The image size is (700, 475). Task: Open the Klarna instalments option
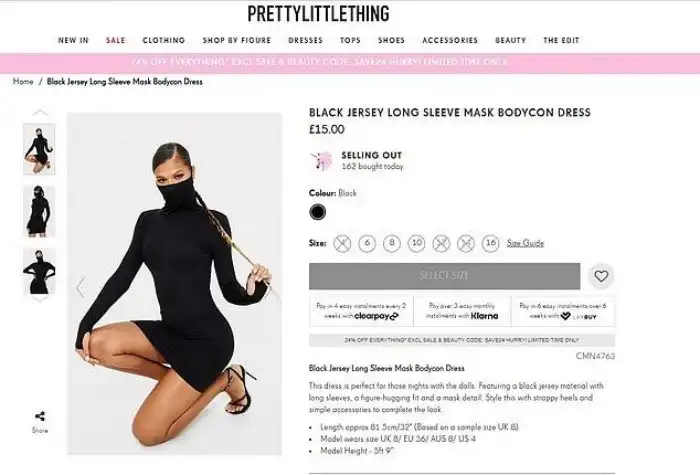pyautogui.click(x=462, y=311)
